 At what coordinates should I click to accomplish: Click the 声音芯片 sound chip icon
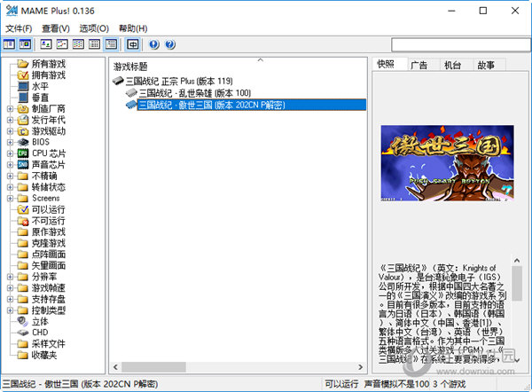[23, 165]
